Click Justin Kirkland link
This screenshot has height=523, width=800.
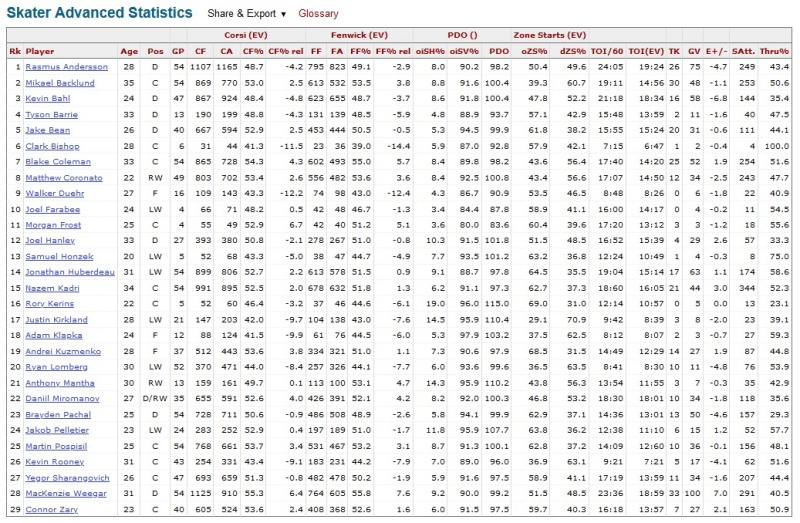[56, 320]
